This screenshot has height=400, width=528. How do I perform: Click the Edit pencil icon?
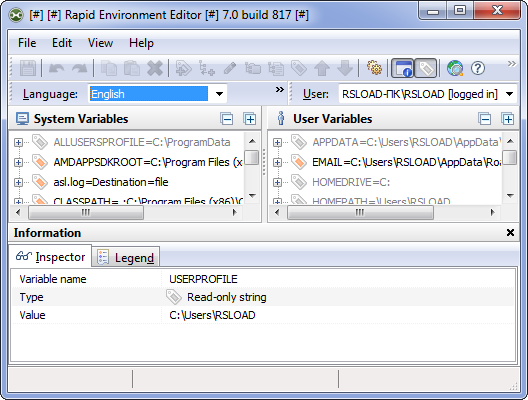(x=230, y=68)
